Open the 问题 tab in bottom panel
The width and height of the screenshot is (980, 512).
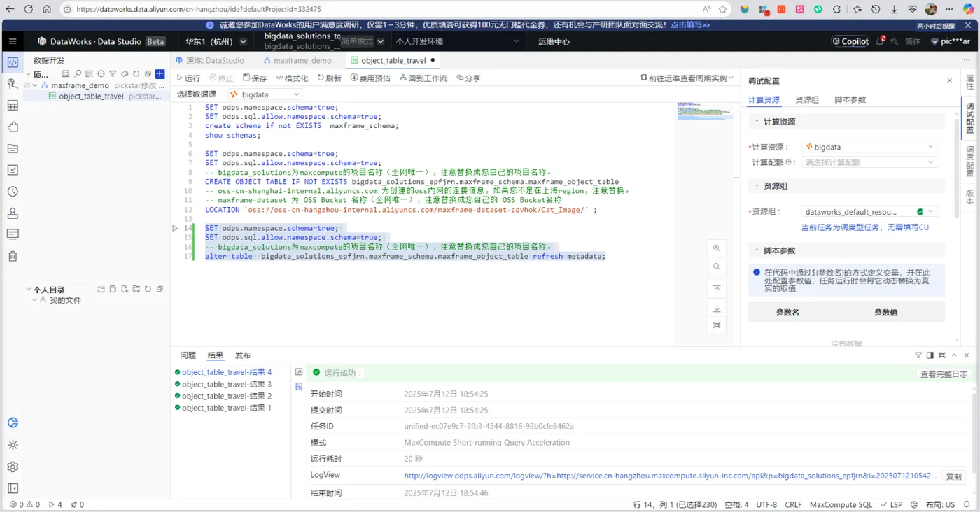[188, 355]
